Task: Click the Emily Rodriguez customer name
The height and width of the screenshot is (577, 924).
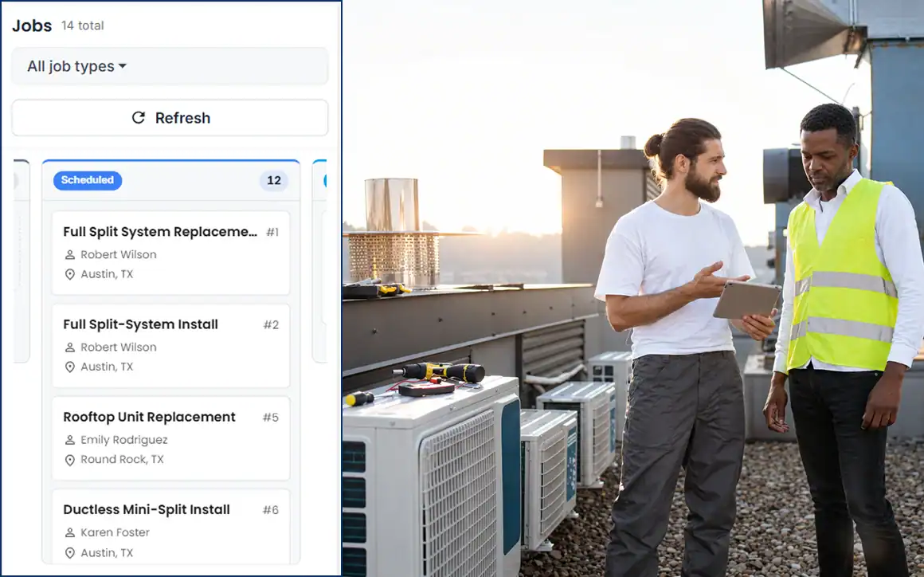Action: click(x=123, y=440)
